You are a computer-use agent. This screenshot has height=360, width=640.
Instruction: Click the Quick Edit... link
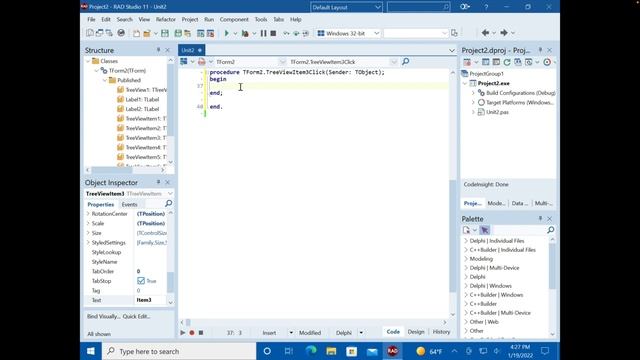(137, 316)
